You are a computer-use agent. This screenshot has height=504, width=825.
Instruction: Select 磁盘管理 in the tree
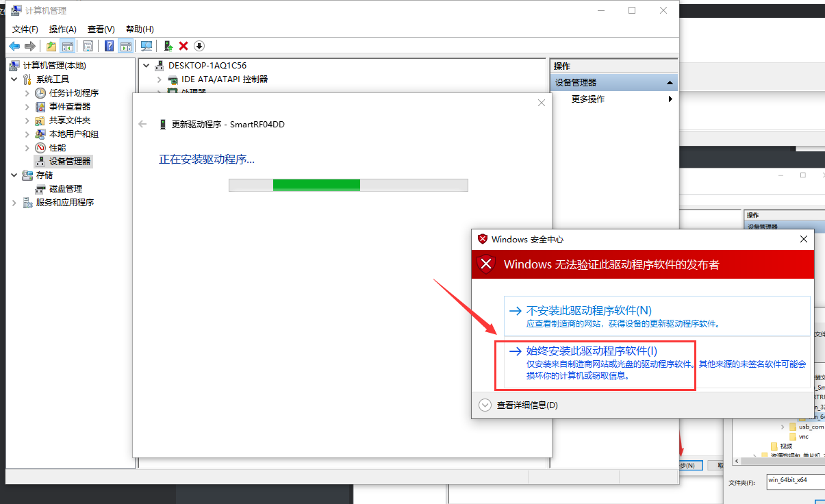66,189
